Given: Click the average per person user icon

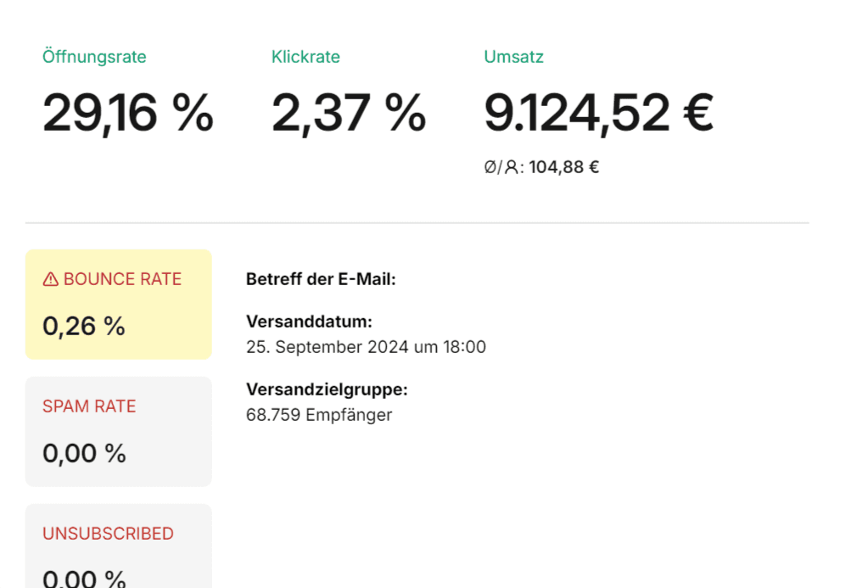Looking at the screenshot, I should tap(512, 166).
